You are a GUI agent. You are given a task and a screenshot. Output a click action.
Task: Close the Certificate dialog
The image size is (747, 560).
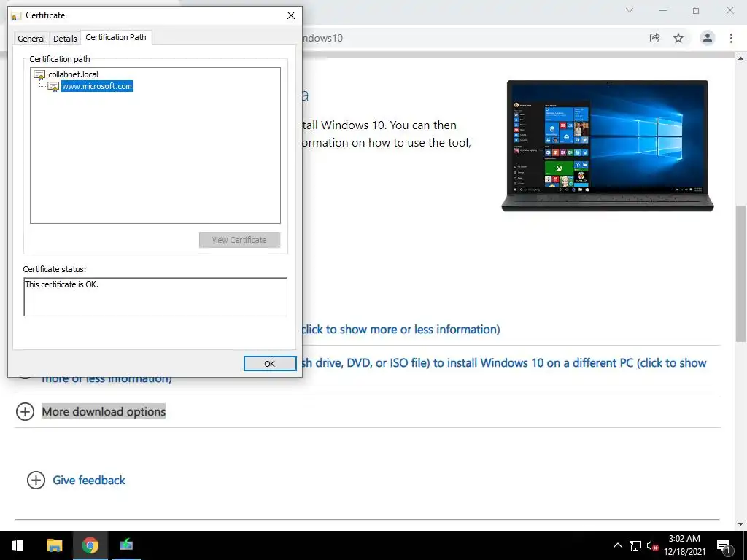291,15
